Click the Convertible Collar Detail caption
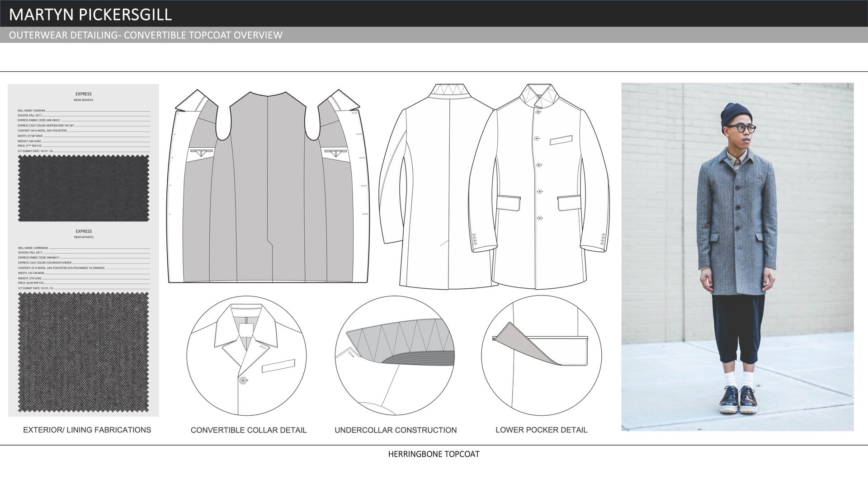The height and width of the screenshot is (488, 868). coord(249,430)
